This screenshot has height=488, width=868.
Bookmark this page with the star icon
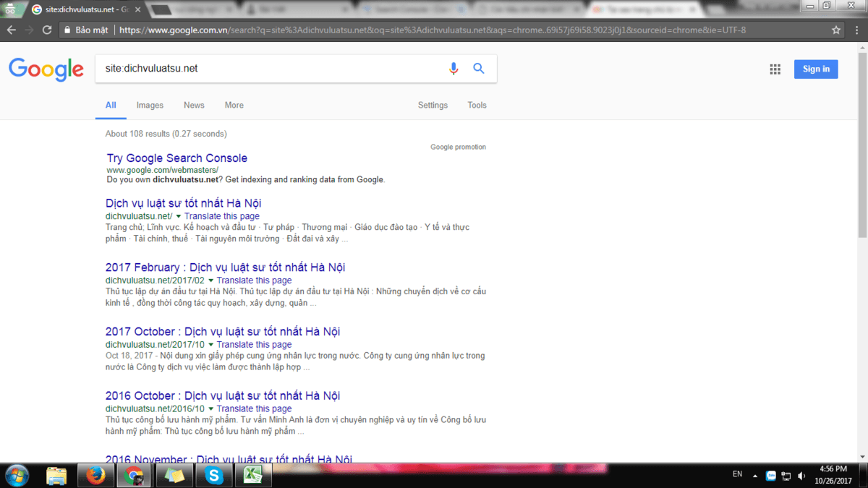pyautogui.click(x=836, y=30)
